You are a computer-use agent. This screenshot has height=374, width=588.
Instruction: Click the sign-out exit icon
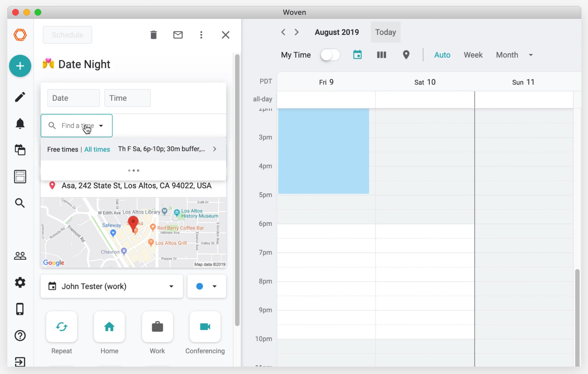tap(20, 362)
